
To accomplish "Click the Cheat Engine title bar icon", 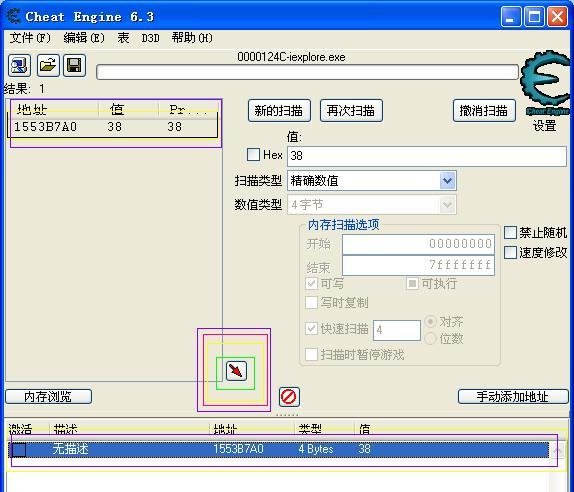I will point(14,16).
